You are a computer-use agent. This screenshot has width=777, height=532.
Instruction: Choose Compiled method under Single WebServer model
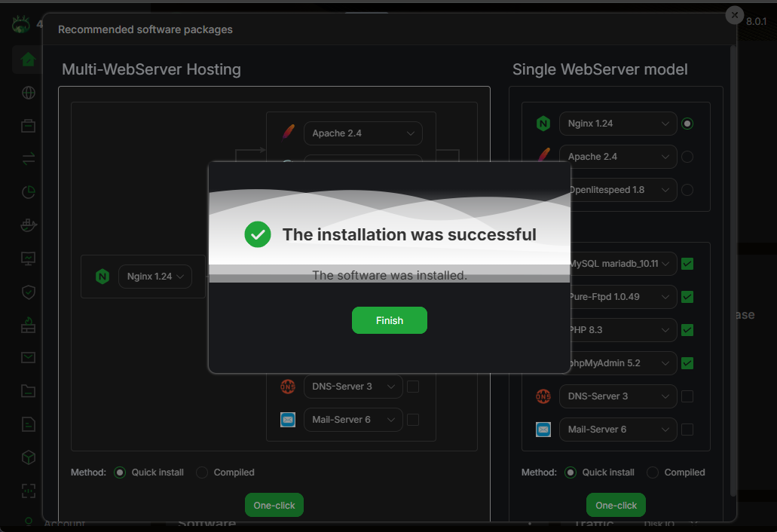[653, 472]
